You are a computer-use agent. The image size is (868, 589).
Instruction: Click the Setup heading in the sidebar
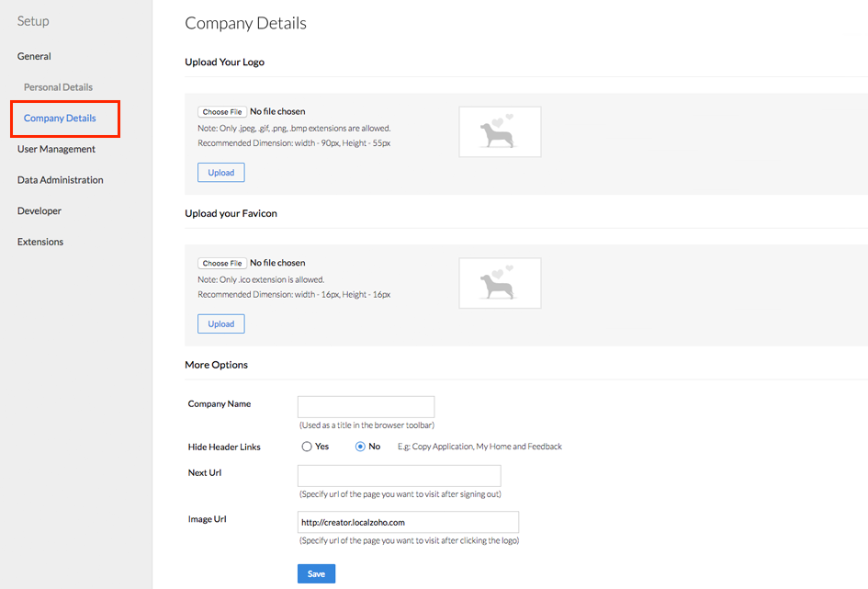coord(33,21)
